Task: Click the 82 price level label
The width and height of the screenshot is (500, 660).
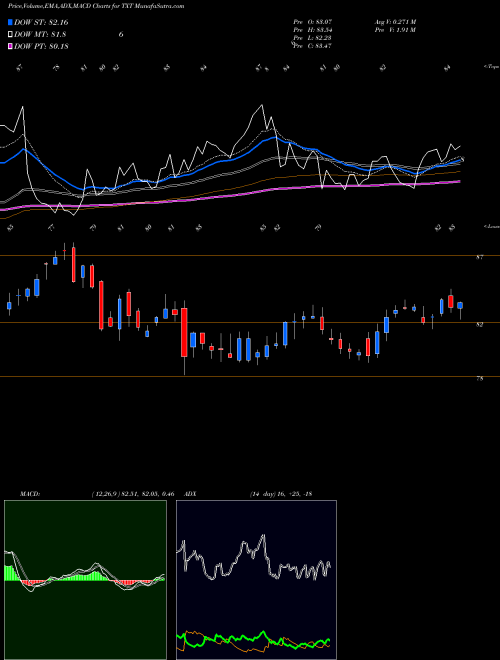Action: click(x=479, y=325)
